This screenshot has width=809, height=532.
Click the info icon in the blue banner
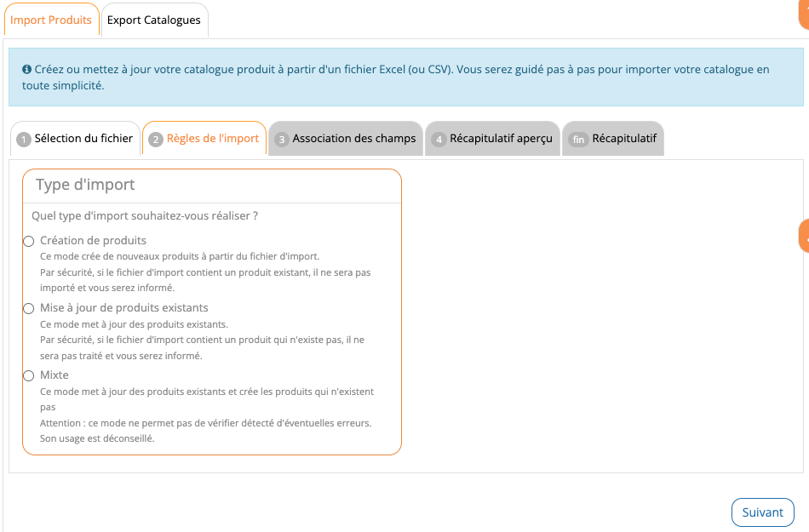(27, 69)
